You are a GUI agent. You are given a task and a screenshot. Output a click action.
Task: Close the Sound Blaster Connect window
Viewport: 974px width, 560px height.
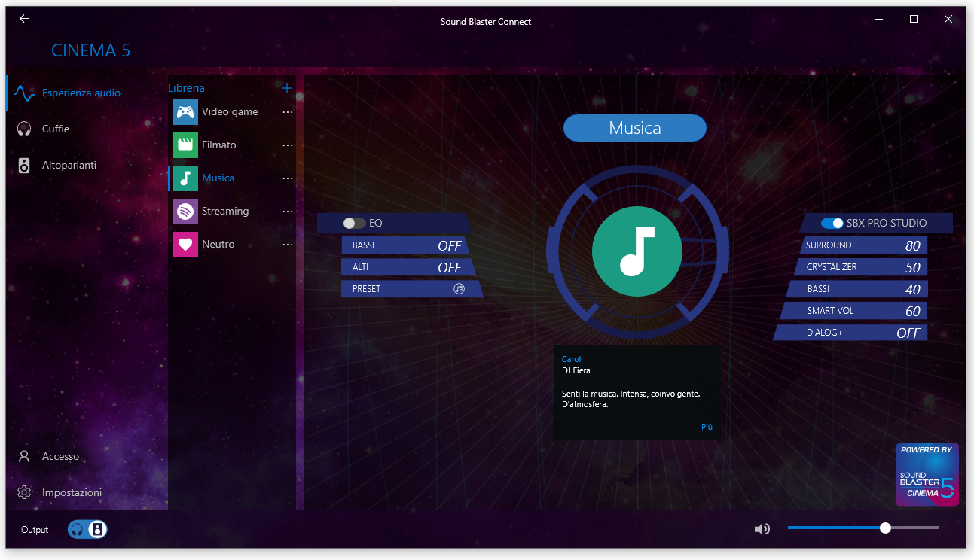click(x=948, y=20)
